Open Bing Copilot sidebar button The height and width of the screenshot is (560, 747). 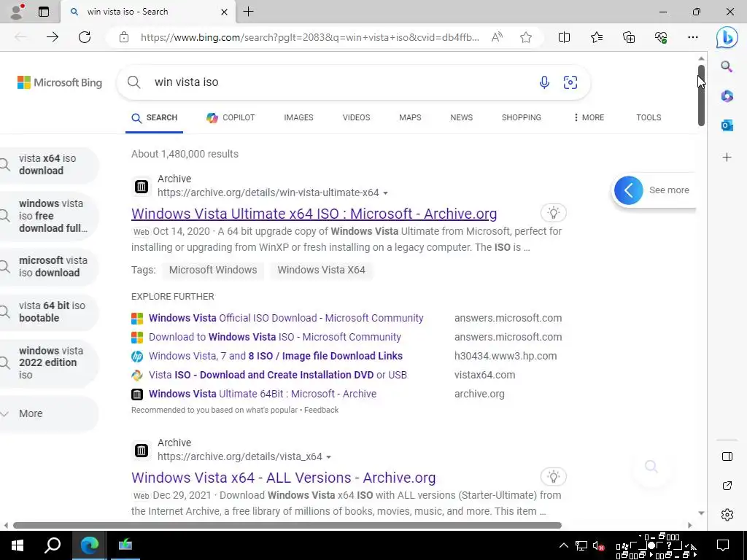(x=727, y=37)
